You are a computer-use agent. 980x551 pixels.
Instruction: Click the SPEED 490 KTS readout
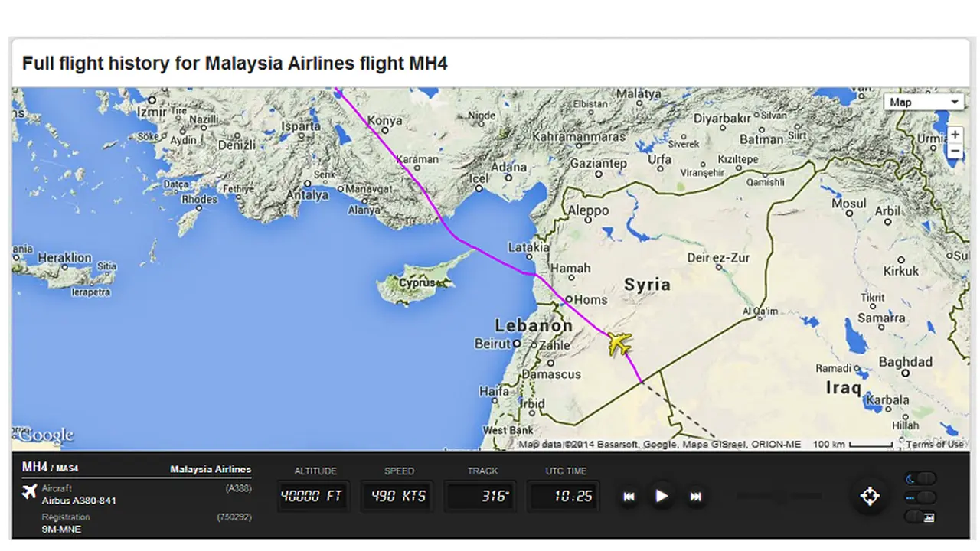pos(398,496)
